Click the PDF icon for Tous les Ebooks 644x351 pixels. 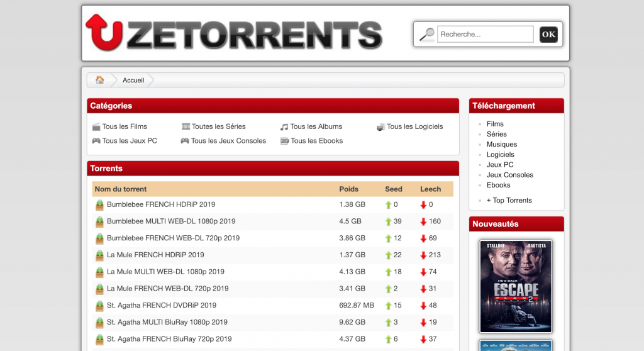[x=284, y=141]
